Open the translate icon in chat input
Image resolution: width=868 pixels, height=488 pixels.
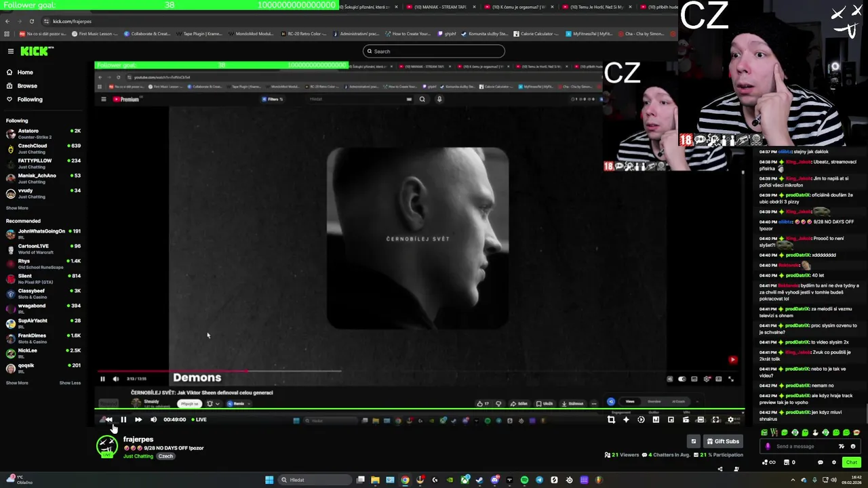[x=842, y=447]
